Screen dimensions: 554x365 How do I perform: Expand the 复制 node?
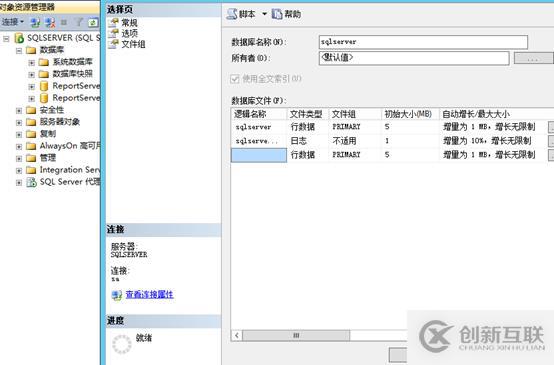pos(19,135)
